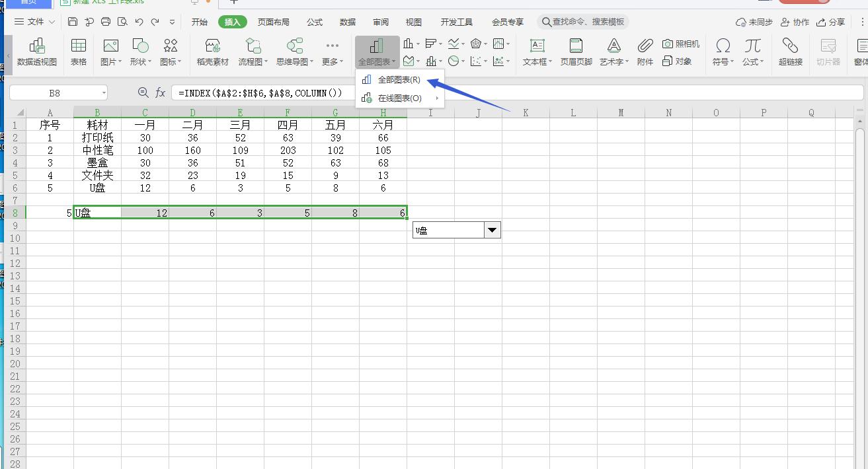
Task: Insert a 思维导图 mind map
Action: click(x=295, y=52)
